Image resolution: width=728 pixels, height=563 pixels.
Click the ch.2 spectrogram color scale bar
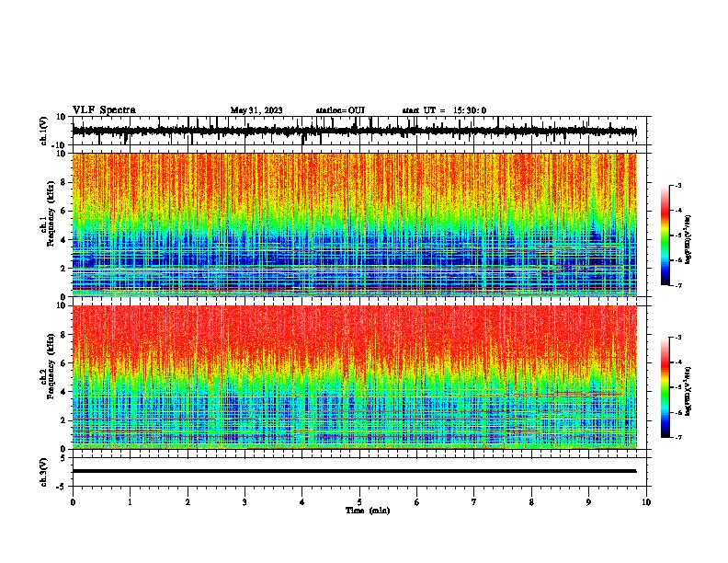[665, 387]
